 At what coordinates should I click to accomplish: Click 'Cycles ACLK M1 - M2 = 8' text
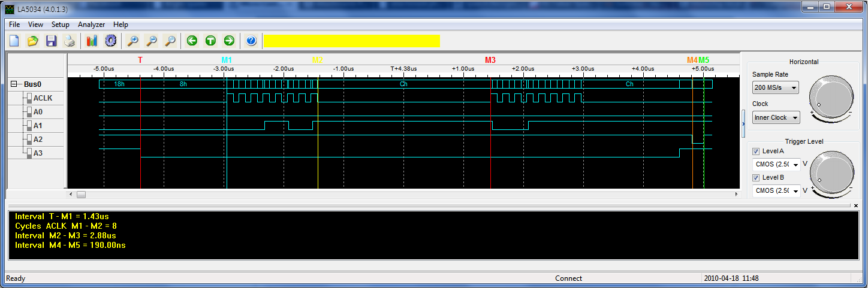pos(66,226)
